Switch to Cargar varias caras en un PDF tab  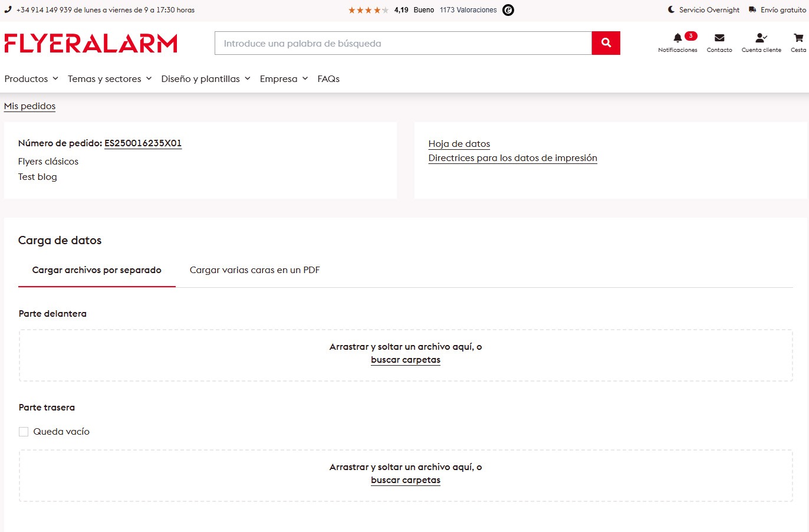coord(255,270)
